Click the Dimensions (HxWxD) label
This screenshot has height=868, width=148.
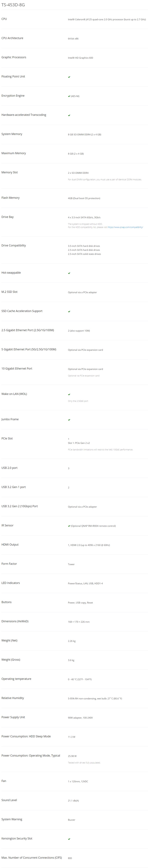(15, 621)
